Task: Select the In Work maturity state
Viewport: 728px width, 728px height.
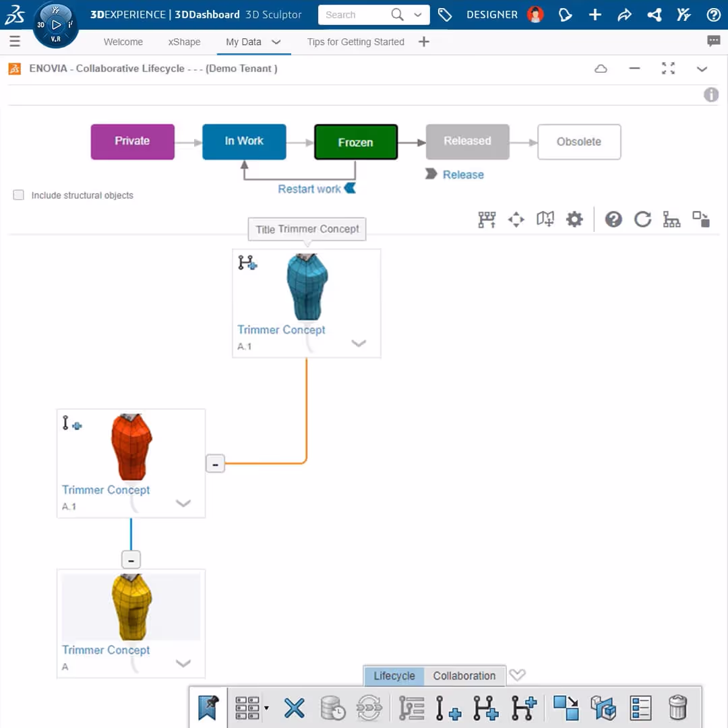Action: pos(244,142)
